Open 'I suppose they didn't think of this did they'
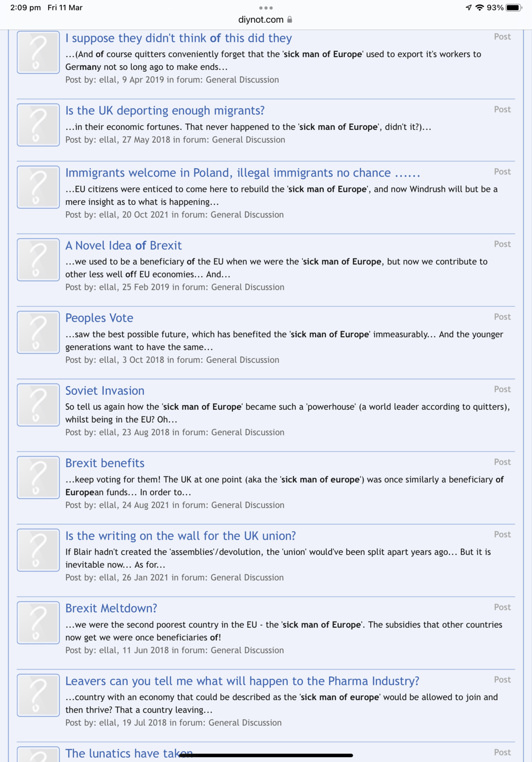Image resolution: width=532 pixels, height=762 pixels. coord(178,38)
